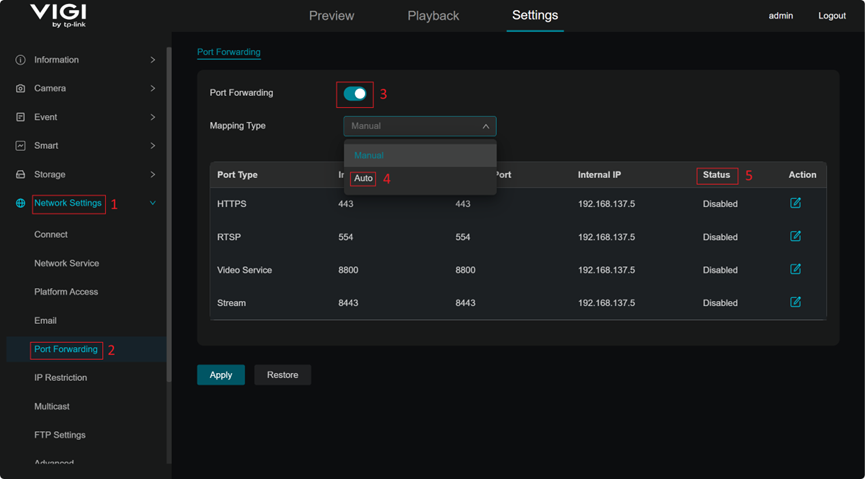This screenshot has height=479, width=865.
Task: Click the Restore button
Action: [x=282, y=375]
